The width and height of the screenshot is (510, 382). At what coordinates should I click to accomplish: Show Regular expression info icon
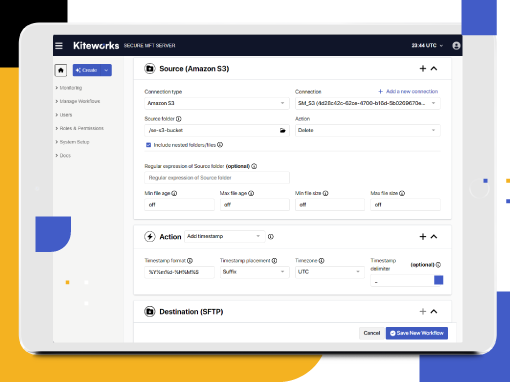(x=254, y=166)
